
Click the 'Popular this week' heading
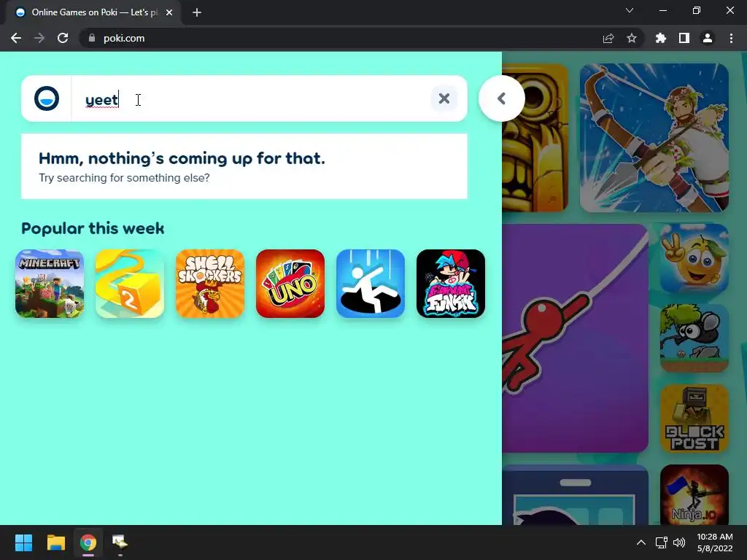93,228
